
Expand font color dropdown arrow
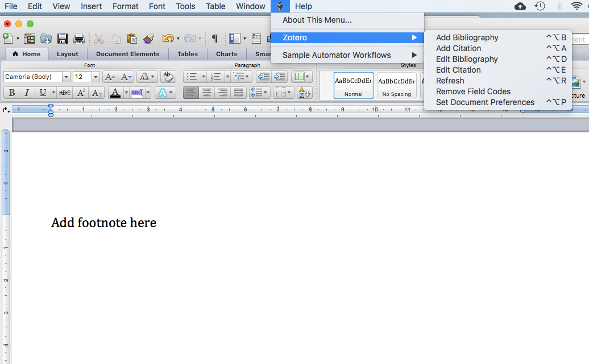126,93
